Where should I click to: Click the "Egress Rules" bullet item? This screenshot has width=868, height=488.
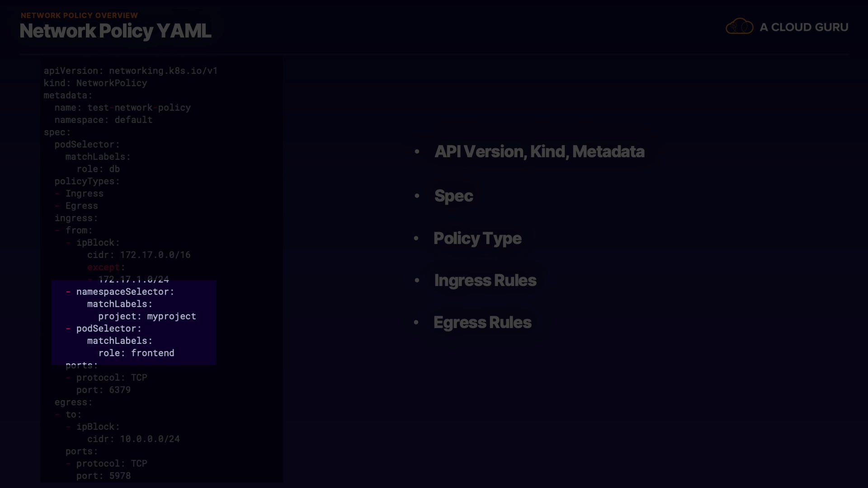tap(482, 323)
